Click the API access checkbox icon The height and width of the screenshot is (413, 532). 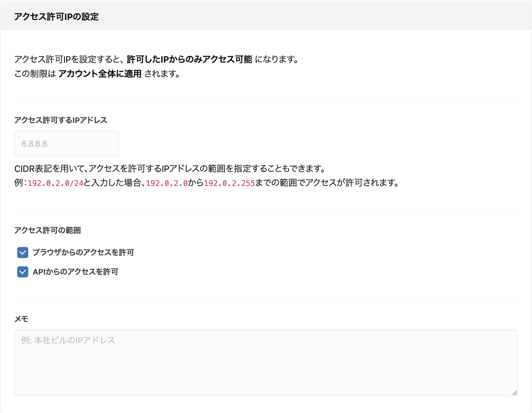click(22, 272)
